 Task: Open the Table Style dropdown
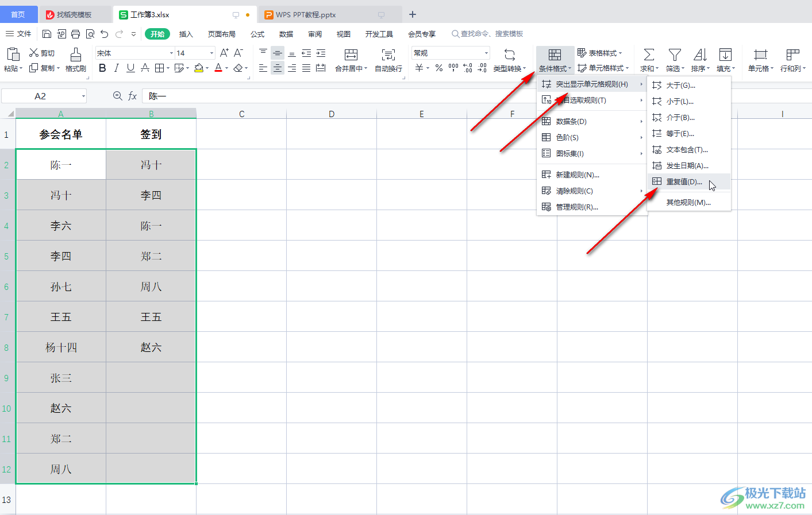[599, 53]
